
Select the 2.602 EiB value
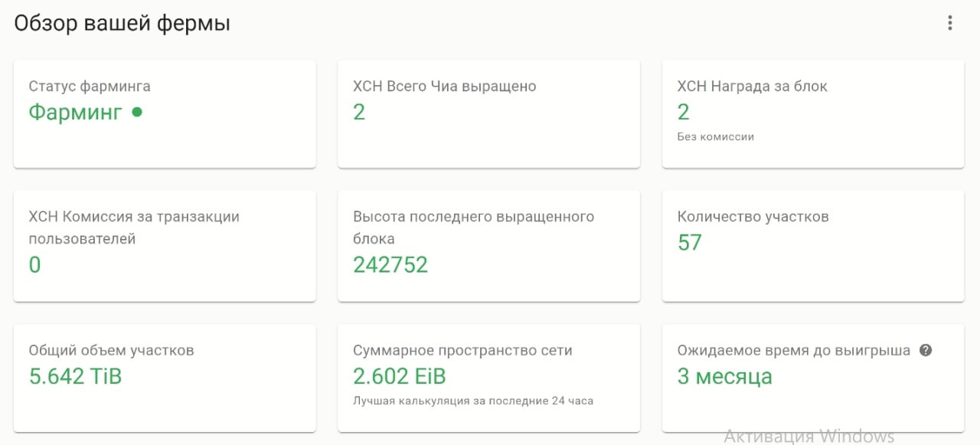(400, 377)
